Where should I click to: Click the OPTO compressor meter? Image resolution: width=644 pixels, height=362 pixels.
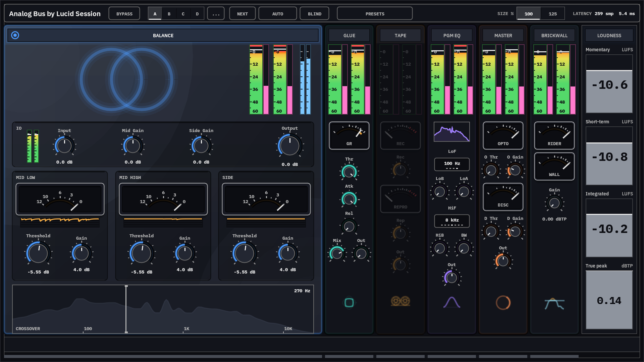[503, 135]
